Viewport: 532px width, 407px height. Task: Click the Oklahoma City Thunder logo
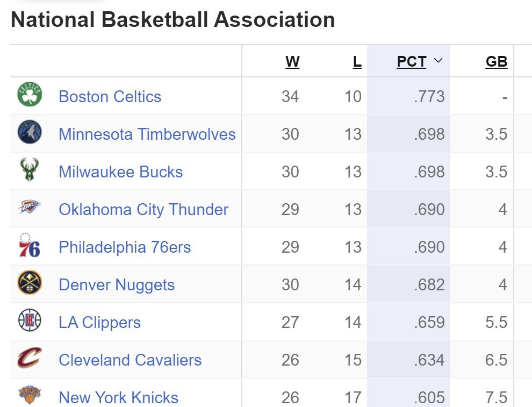point(30,206)
